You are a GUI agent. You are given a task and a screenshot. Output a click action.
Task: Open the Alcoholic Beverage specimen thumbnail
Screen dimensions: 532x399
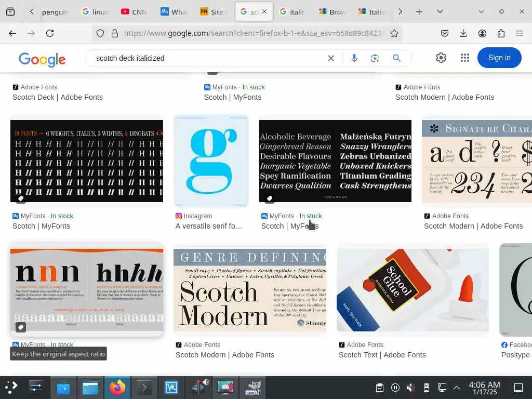(x=335, y=161)
